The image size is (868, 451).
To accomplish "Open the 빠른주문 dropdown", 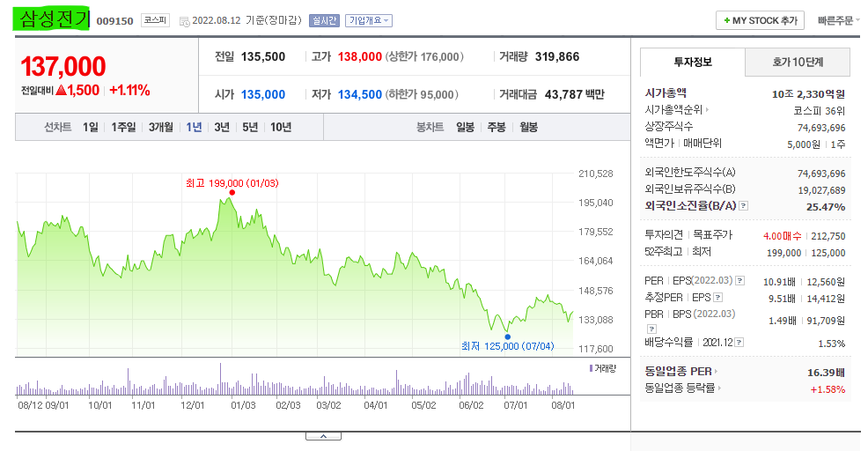I will click(x=839, y=20).
